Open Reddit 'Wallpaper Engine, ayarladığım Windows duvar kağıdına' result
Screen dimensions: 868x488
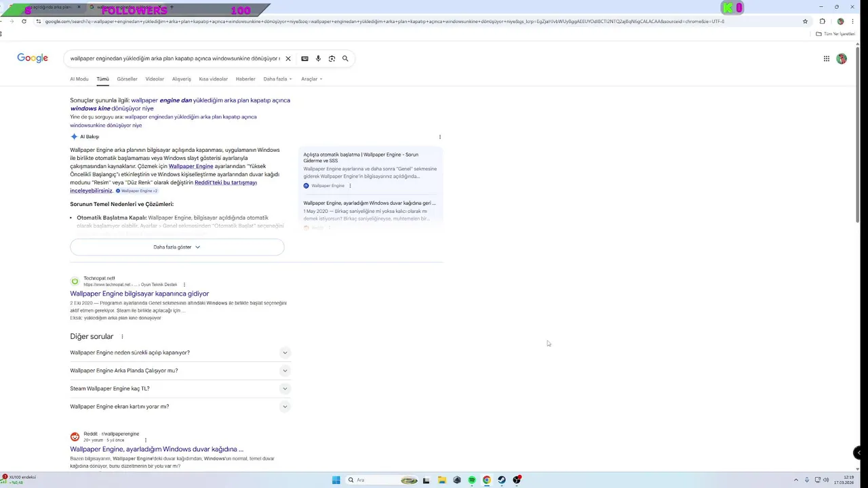tap(157, 449)
